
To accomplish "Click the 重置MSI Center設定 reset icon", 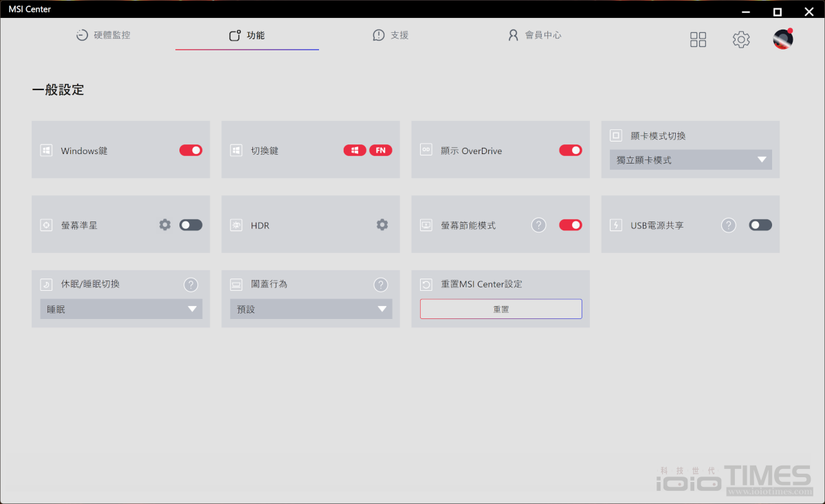I will point(426,284).
